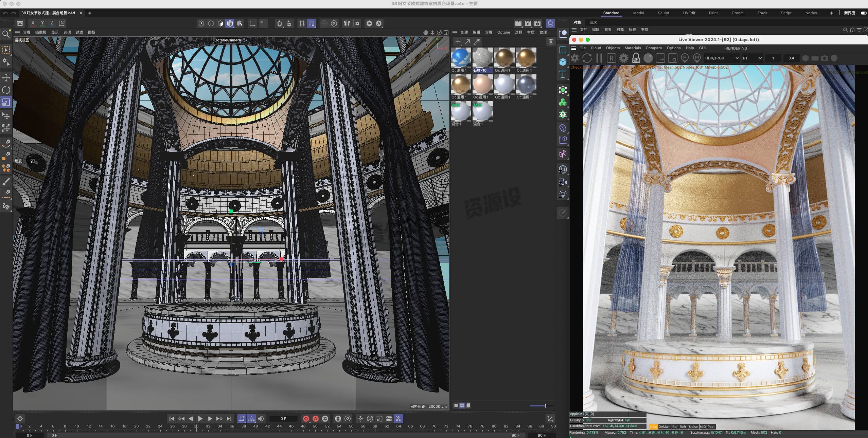Select the first 混合1 mix material

461,114
